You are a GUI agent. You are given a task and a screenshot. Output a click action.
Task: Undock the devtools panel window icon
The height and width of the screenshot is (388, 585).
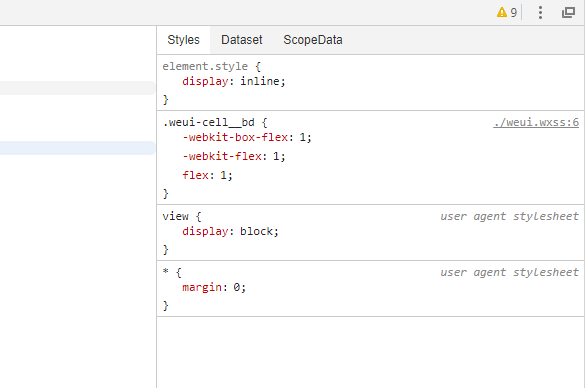tap(568, 13)
